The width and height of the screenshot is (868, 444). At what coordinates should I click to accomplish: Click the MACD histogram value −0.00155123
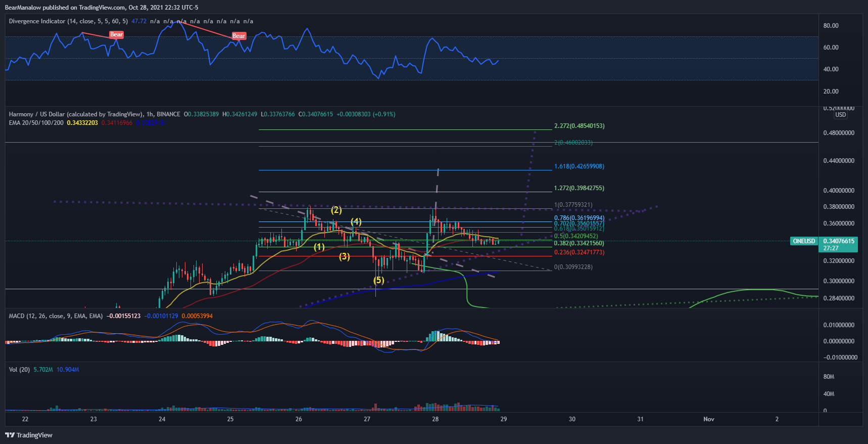(x=123, y=316)
